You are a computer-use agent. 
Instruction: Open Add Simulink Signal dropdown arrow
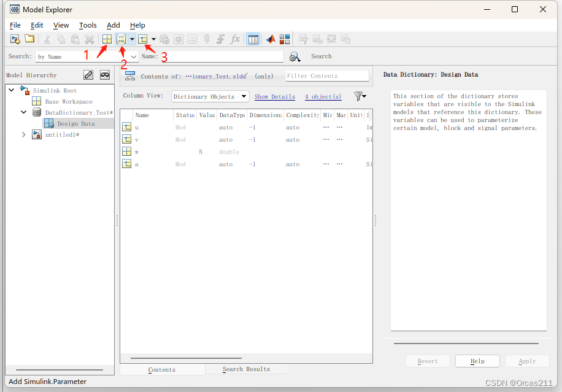(x=153, y=39)
